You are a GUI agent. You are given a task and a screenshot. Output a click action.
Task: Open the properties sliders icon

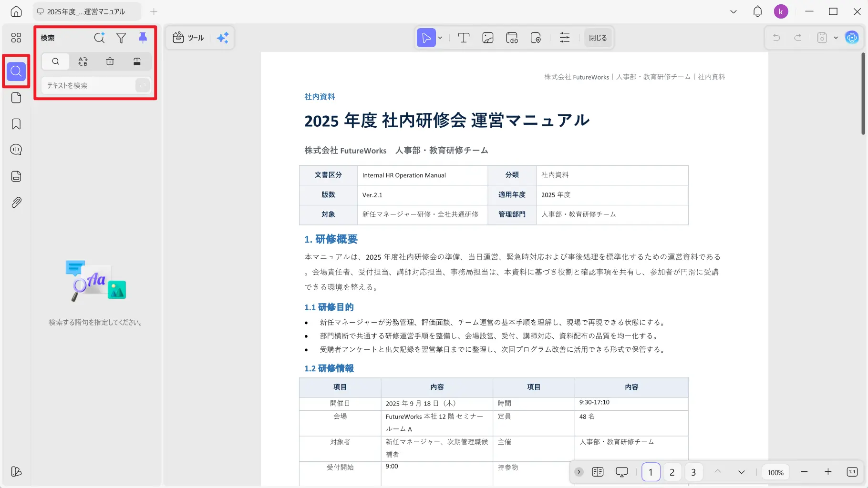coord(565,38)
